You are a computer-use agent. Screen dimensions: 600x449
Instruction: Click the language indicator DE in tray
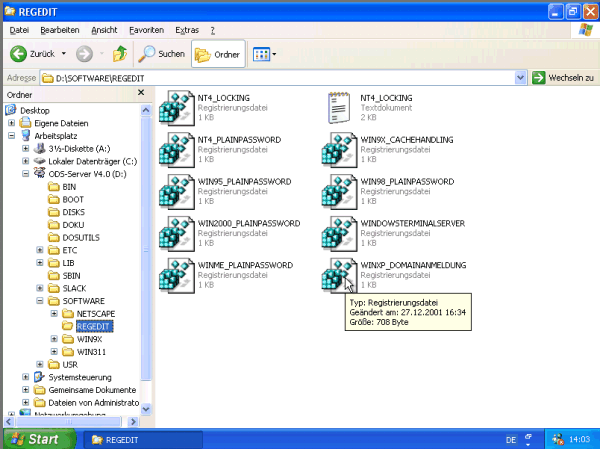[511, 440]
